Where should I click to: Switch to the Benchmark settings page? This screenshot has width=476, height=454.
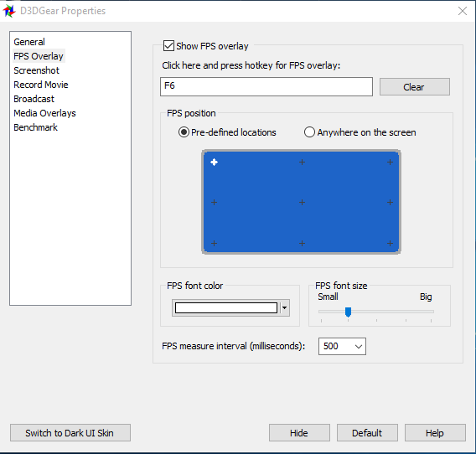[x=35, y=127]
